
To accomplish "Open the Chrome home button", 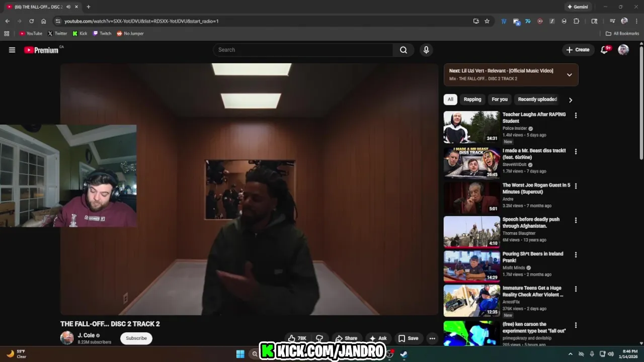I will click(44, 21).
